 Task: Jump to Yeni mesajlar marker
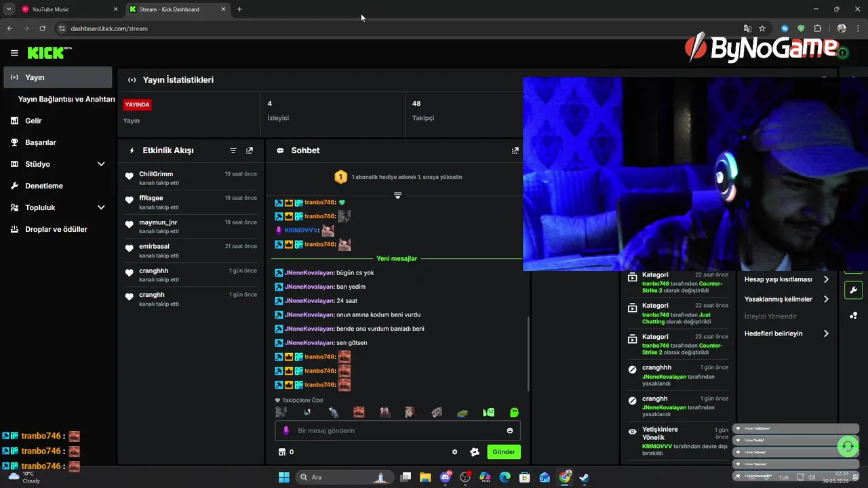(x=397, y=258)
